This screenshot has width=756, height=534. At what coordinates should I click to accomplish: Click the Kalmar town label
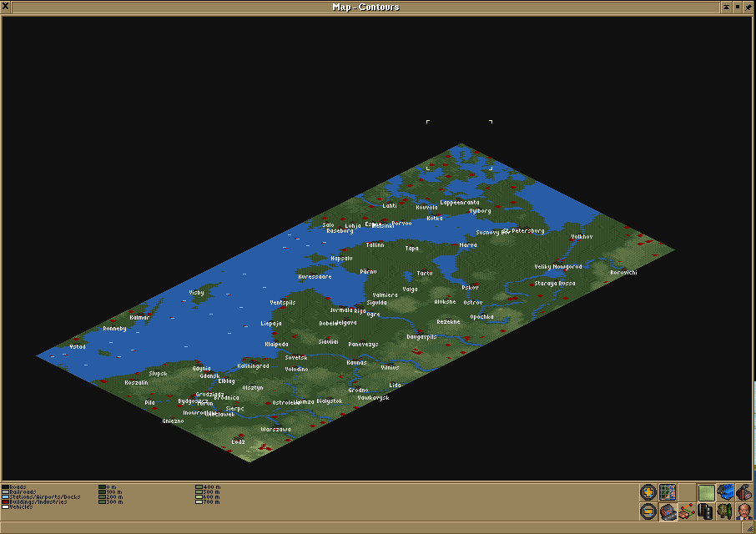(x=139, y=318)
